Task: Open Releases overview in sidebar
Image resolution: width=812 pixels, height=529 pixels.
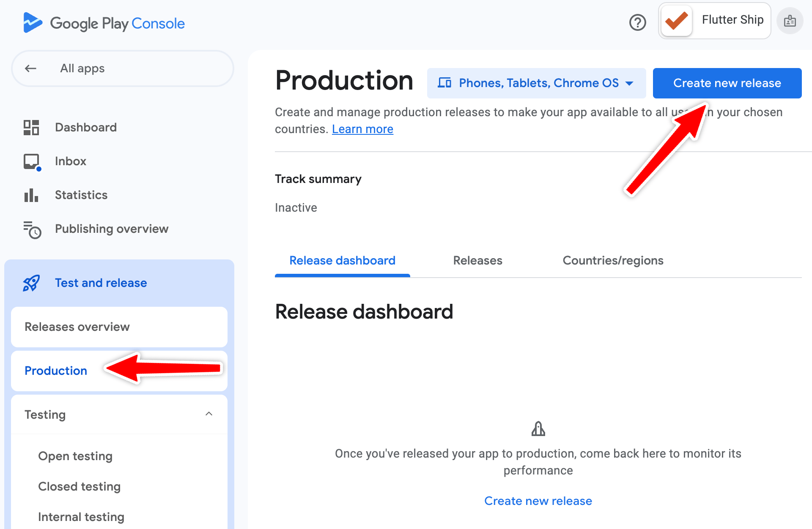Action: tap(119, 327)
